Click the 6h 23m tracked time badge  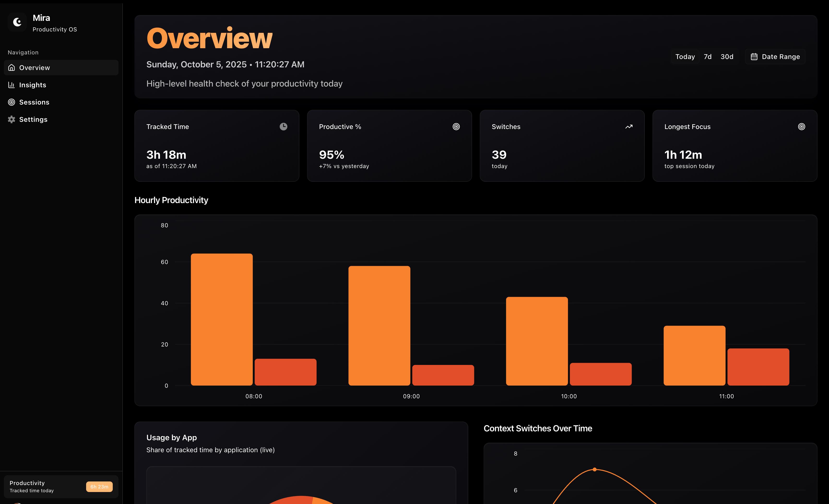(x=99, y=486)
